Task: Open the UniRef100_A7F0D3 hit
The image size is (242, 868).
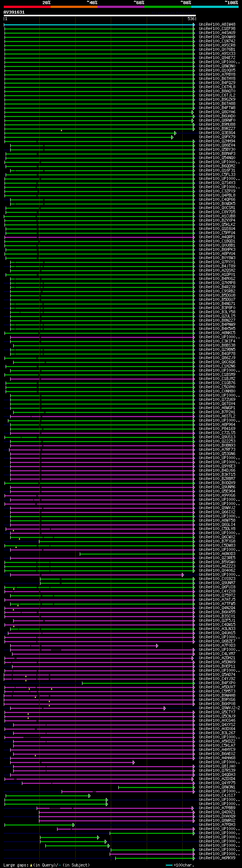Action: (x=217, y=646)
